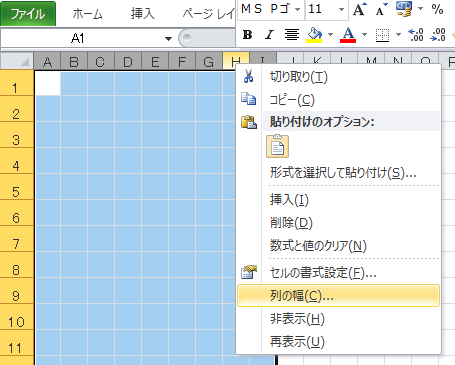
Task: Switch to the ホーム ribbon tab
Action: 88,14
